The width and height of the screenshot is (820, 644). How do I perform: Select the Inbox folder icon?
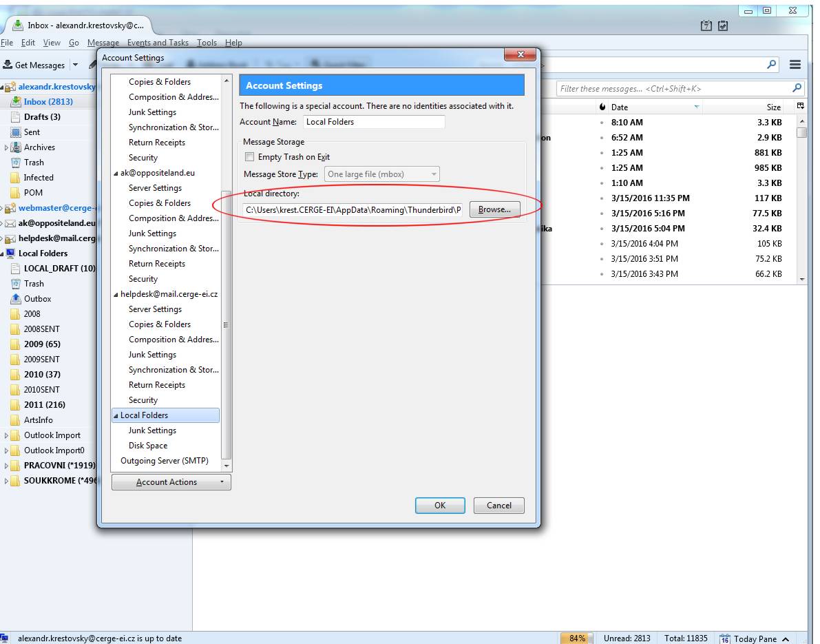[x=16, y=102]
